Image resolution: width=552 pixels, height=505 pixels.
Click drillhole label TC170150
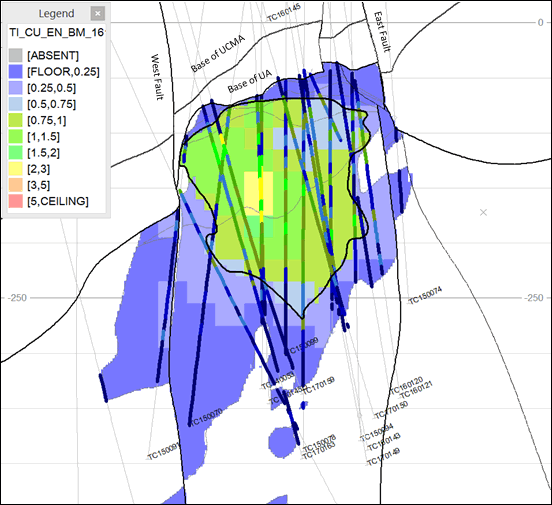[x=391, y=411]
